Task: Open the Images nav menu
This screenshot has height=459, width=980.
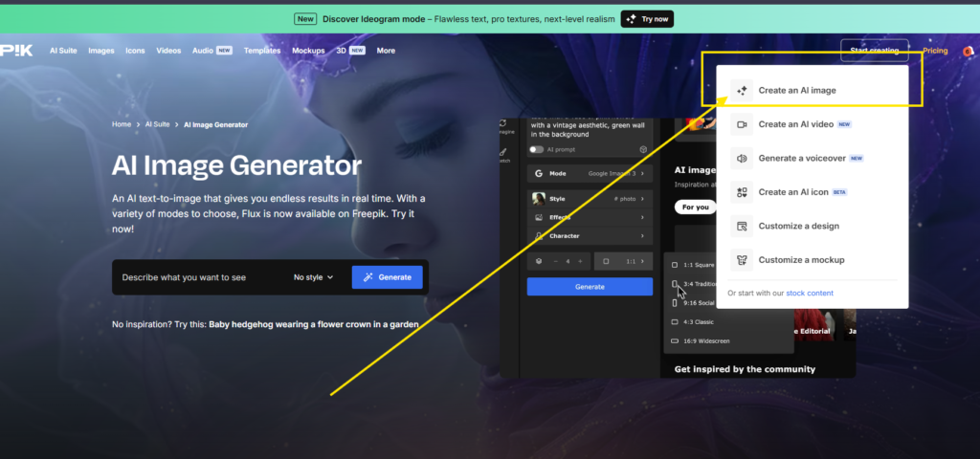Action: [101, 51]
